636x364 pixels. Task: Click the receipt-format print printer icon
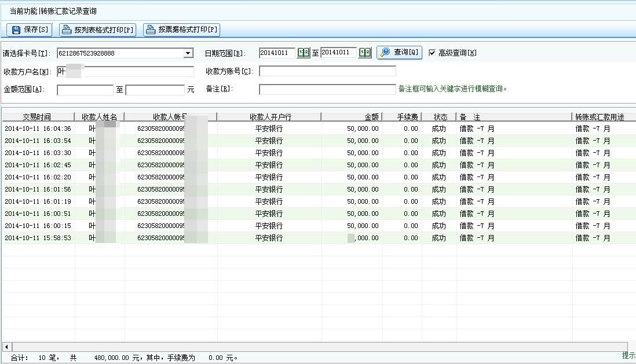click(151, 30)
